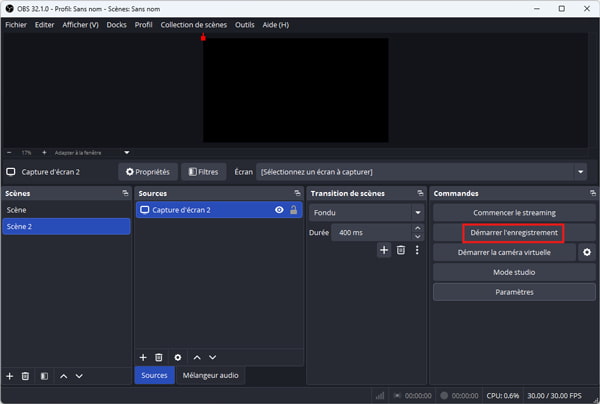Remove selected scene using trash icon
600x404 pixels.
26,376
